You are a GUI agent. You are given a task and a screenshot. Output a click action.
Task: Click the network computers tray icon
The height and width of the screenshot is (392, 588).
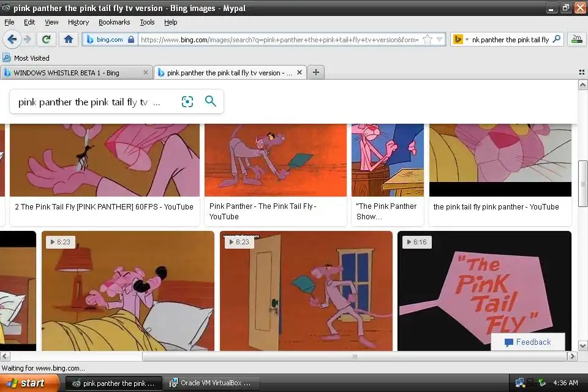[520, 383]
